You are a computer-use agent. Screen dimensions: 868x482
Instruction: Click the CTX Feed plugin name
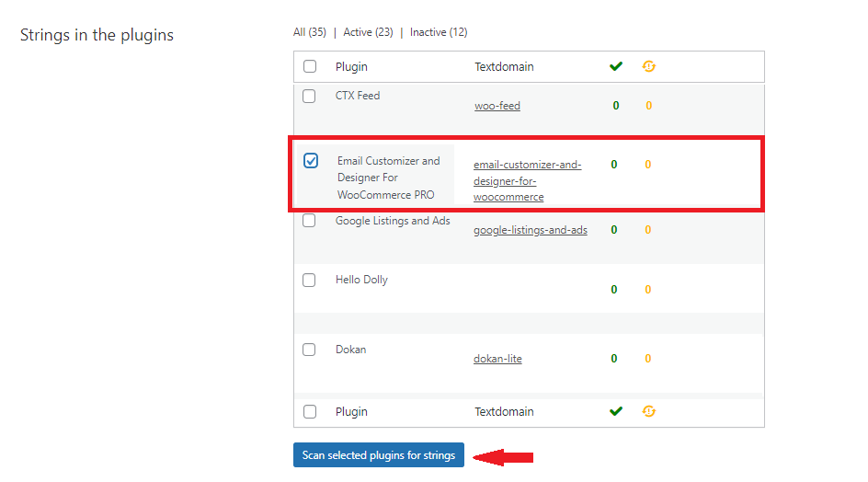coord(358,96)
